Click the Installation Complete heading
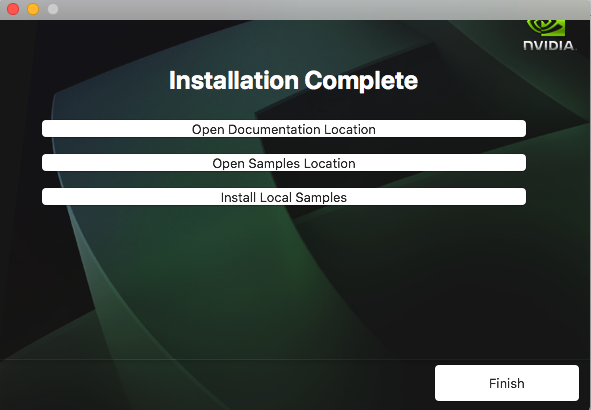The height and width of the screenshot is (410, 591). 293,81
